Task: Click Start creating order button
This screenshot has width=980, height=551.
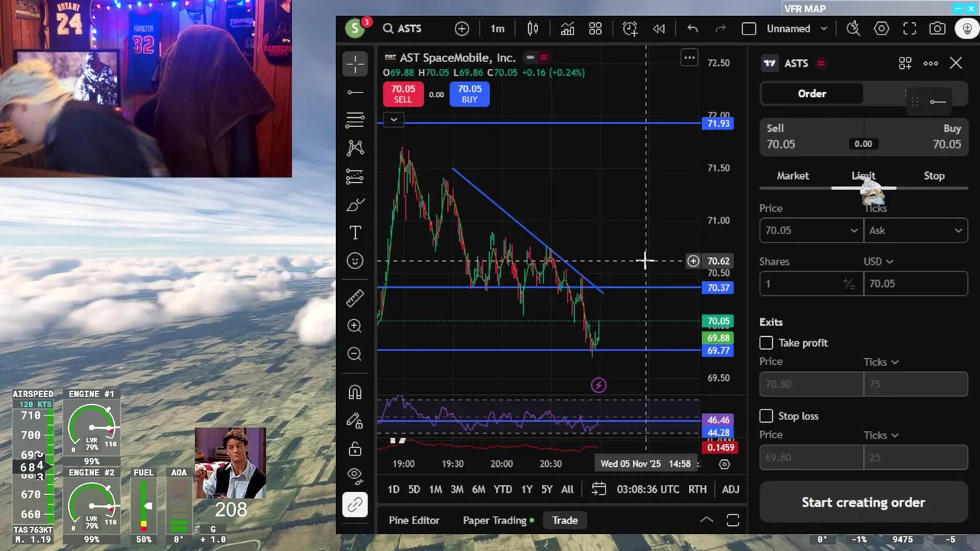Action: coord(864,503)
